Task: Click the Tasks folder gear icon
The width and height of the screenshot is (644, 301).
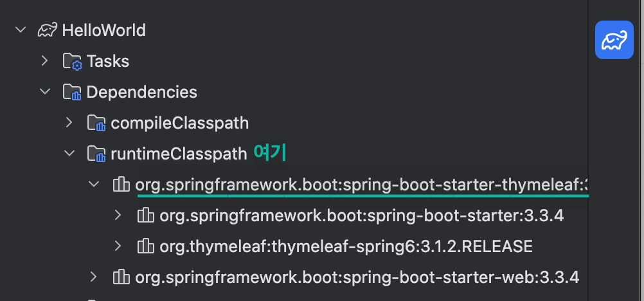Action: [x=73, y=61]
